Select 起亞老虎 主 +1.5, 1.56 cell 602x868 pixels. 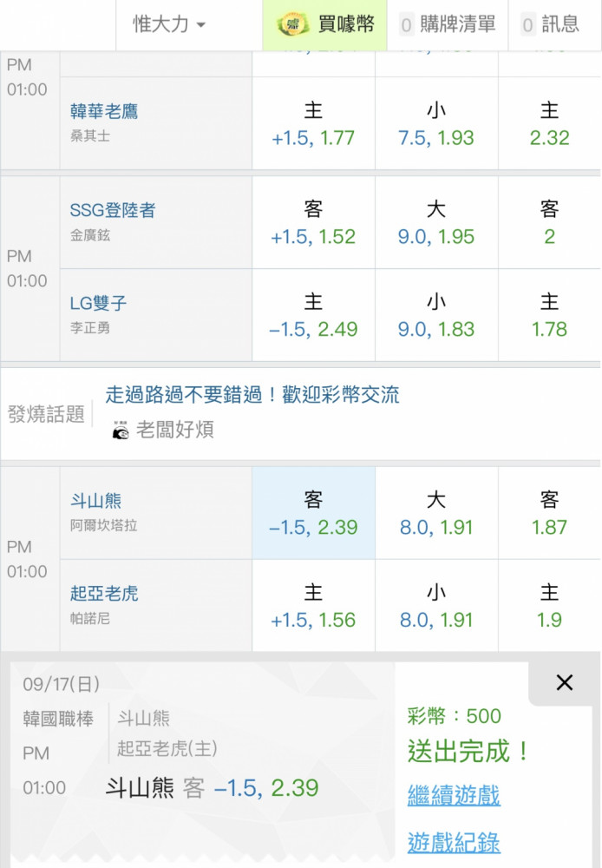313,607
